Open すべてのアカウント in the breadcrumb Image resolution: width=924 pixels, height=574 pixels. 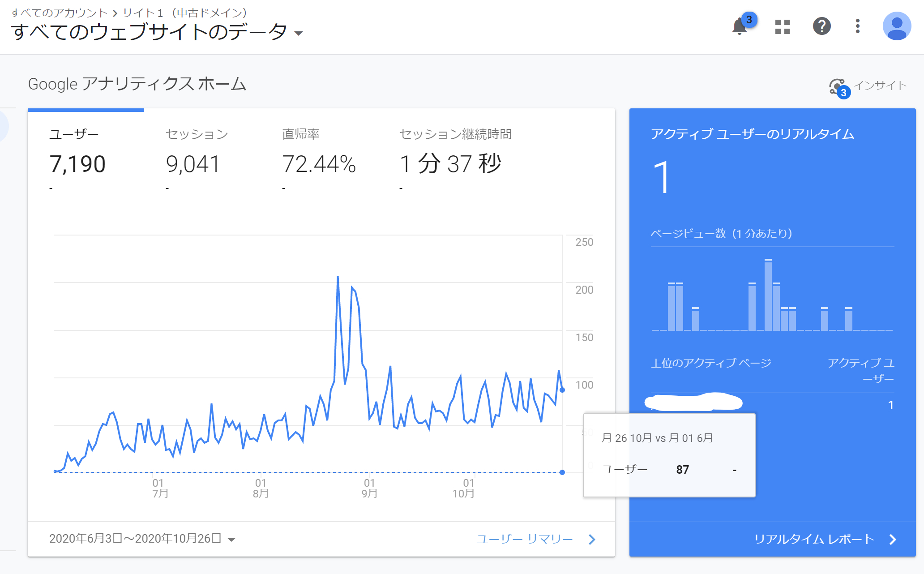58,13
